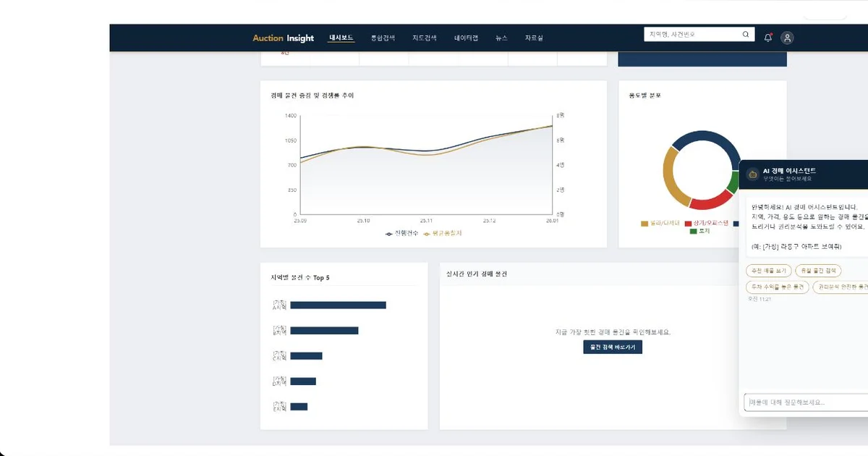The height and width of the screenshot is (456, 868).
Task: Focus the 지역명, 사건번호 search field
Action: 692,34
